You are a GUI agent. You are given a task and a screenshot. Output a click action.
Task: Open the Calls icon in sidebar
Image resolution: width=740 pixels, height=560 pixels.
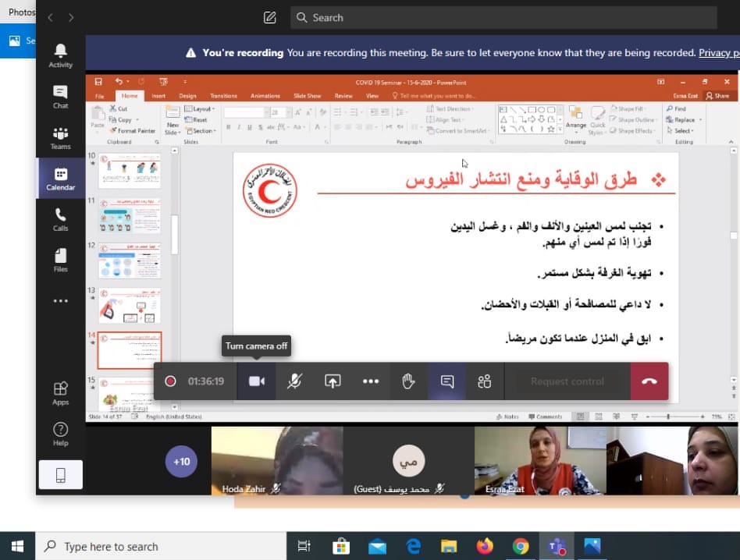coord(60,219)
